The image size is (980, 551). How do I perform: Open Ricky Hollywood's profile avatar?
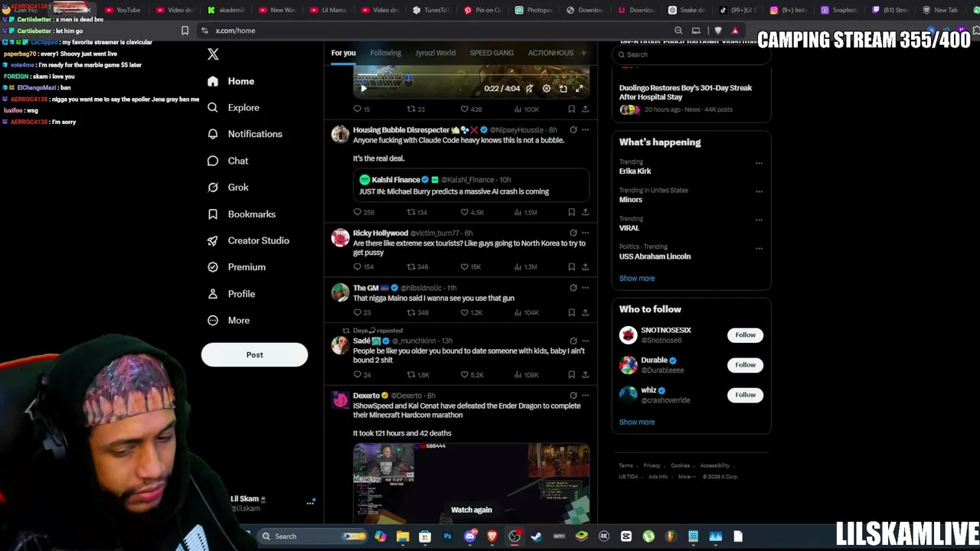click(340, 238)
